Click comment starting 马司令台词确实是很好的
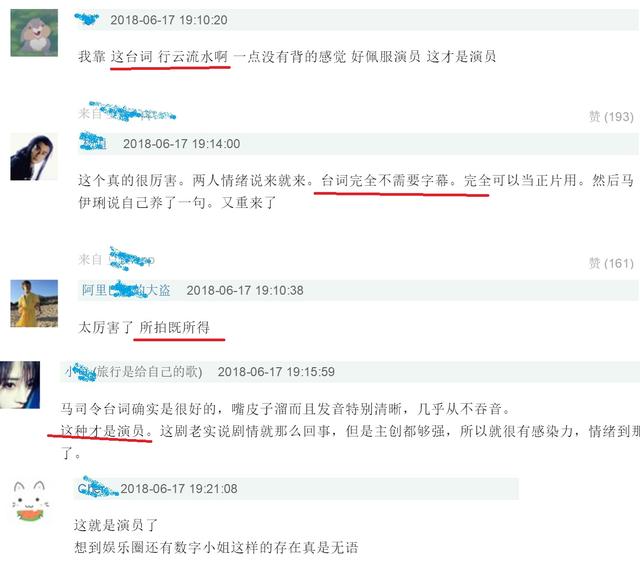Image resolution: width=640 pixels, height=583 pixels. click(x=285, y=409)
